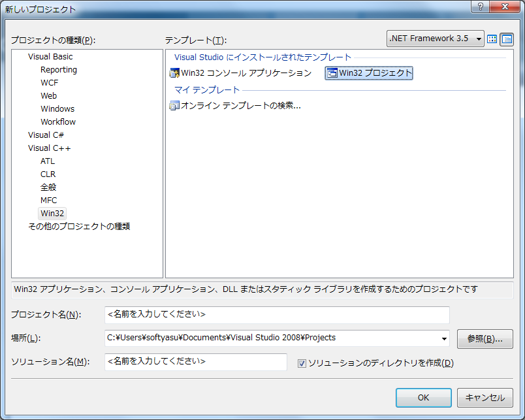Select the Win32 console application template icon
Viewport: 525px width, 420px height.
[x=174, y=73]
